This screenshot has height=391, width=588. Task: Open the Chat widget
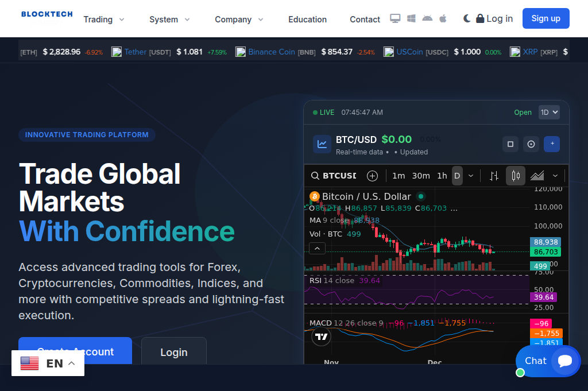tap(544, 361)
